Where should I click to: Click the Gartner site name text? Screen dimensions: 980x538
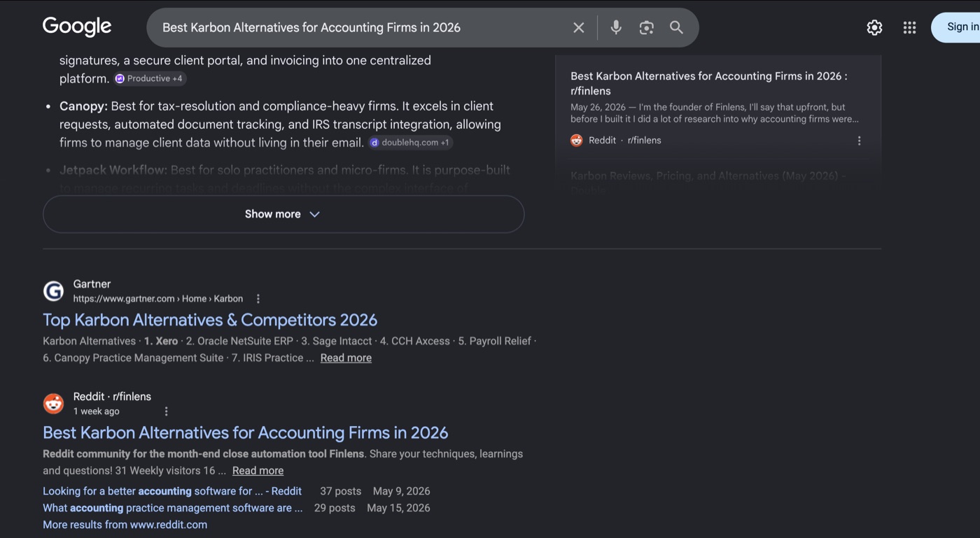point(92,284)
